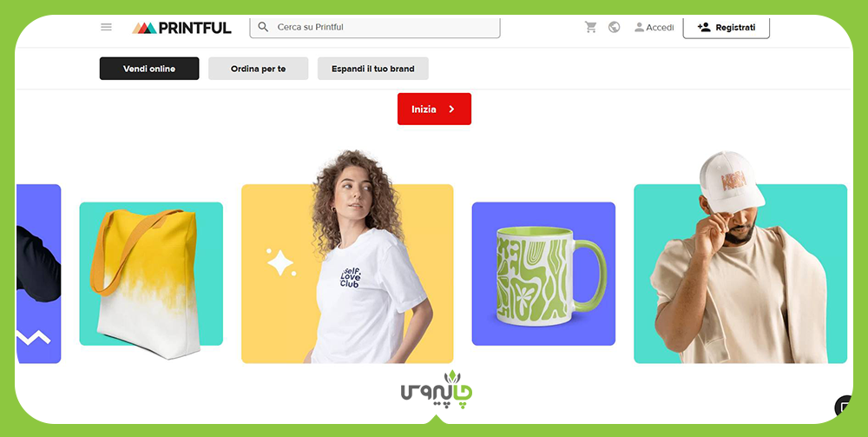The image size is (868, 437).
Task: Click the globe language icon
Action: (x=614, y=27)
